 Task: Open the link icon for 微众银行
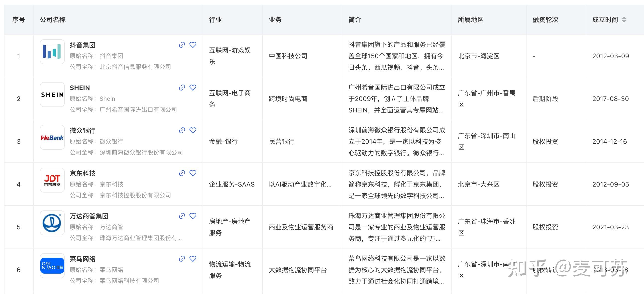[x=182, y=130]
